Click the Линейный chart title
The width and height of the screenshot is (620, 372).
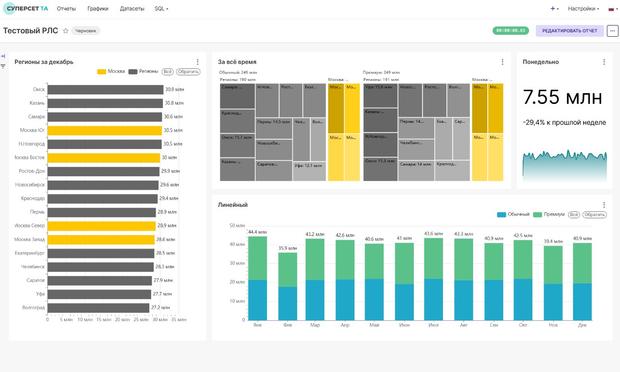point(232,205)
